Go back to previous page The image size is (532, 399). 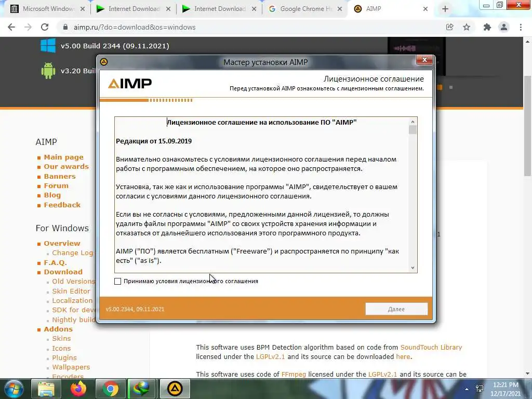pyautogui.click(x=11, y=27)
